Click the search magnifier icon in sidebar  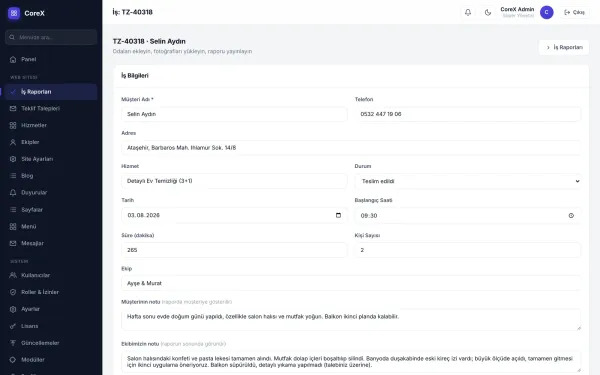(x=12, y=37)
